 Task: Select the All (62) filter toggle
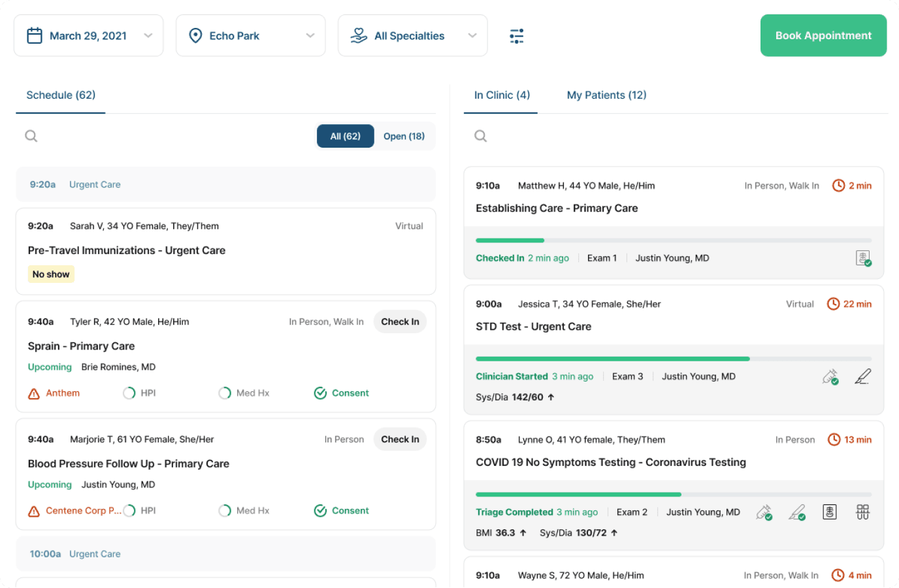345,136
